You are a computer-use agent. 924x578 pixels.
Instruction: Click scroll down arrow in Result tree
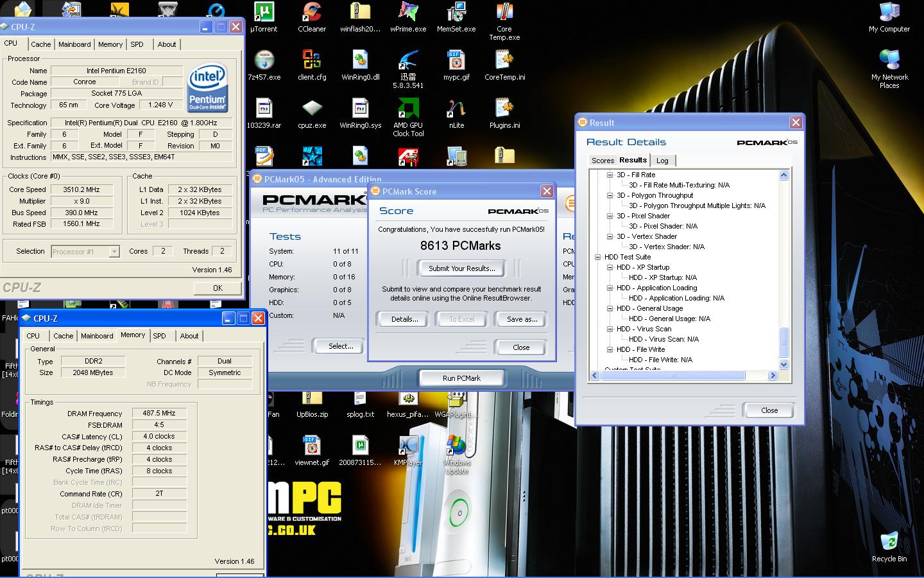pyautogui.click(x=783, y=364)
